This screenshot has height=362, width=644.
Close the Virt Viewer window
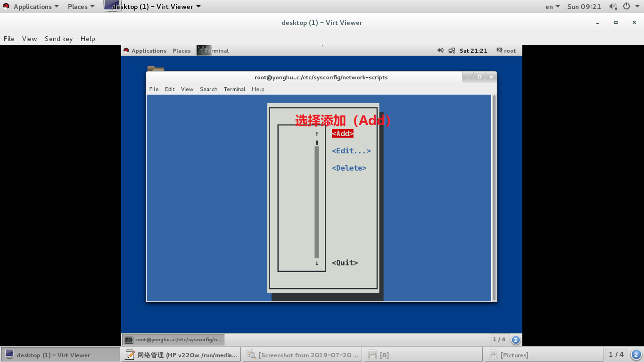(634, 23)
